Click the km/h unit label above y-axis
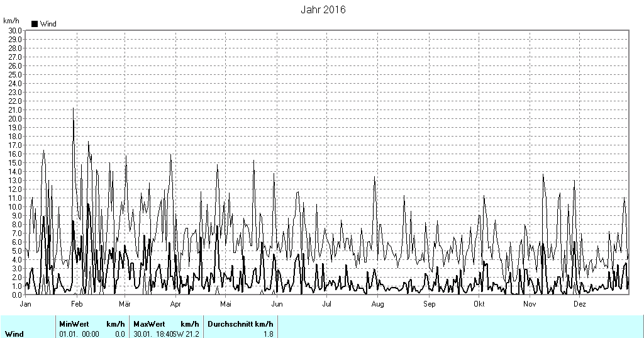The width and height of the screenshot is (644, 338). (x=11, y=21)
